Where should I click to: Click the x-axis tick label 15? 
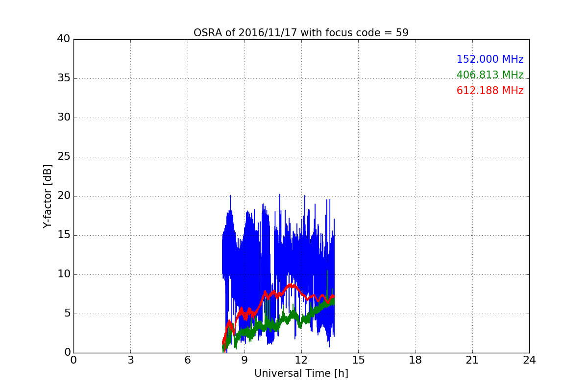pos(358,360)
